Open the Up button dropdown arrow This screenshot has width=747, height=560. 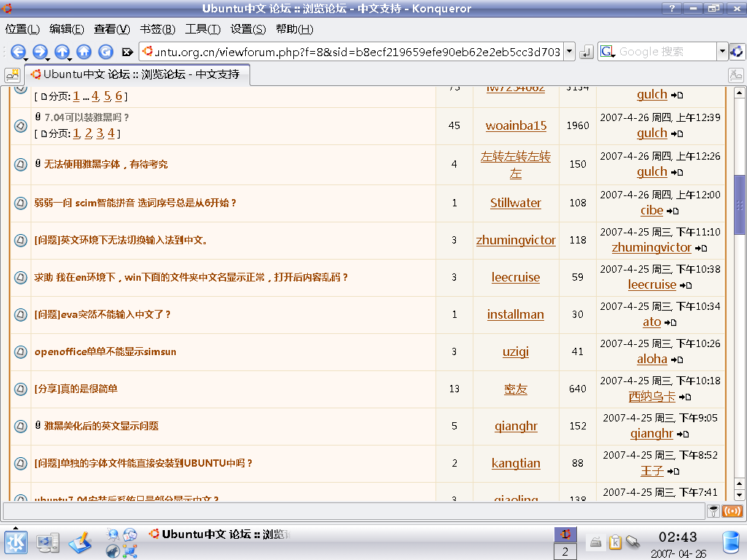[69, 60]
